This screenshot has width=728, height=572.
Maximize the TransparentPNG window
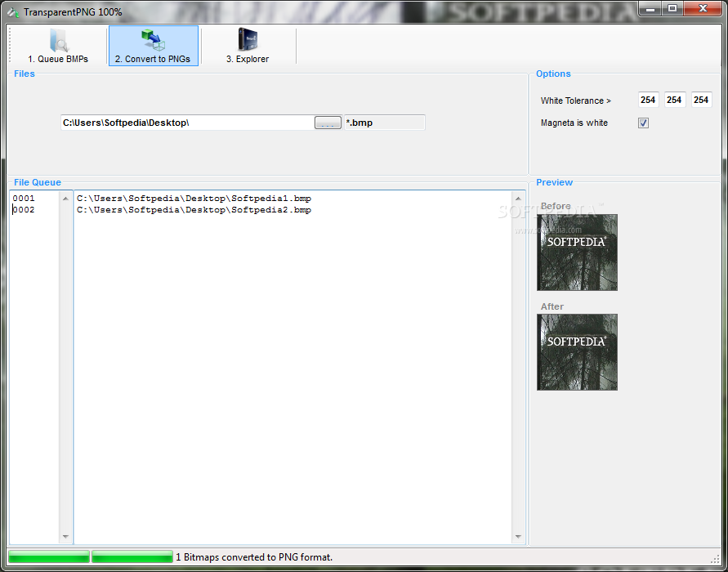click(x=672, y=8)
